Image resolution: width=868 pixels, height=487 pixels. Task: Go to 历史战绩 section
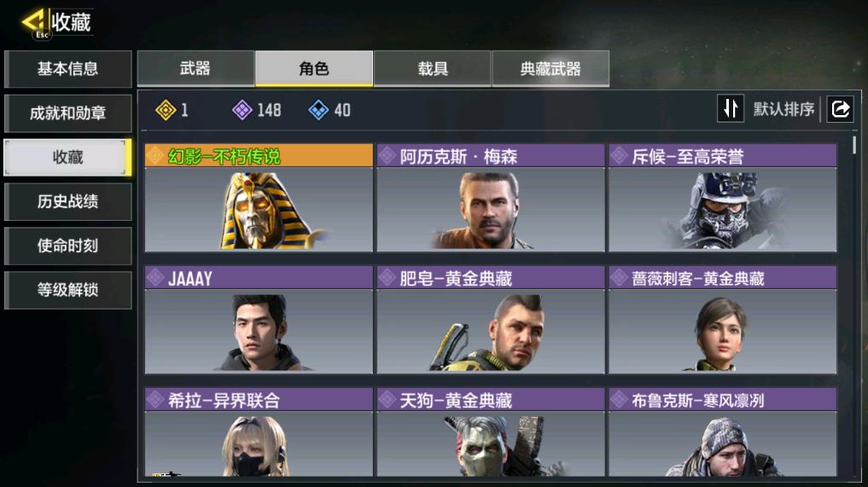(68, 201)
